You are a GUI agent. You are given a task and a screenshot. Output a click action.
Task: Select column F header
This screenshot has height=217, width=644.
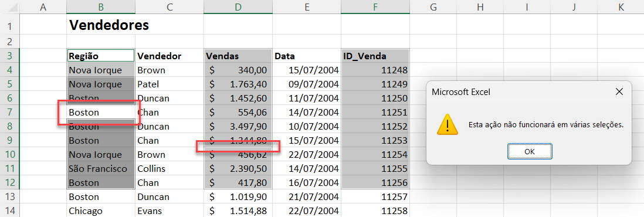pos(375,7)
